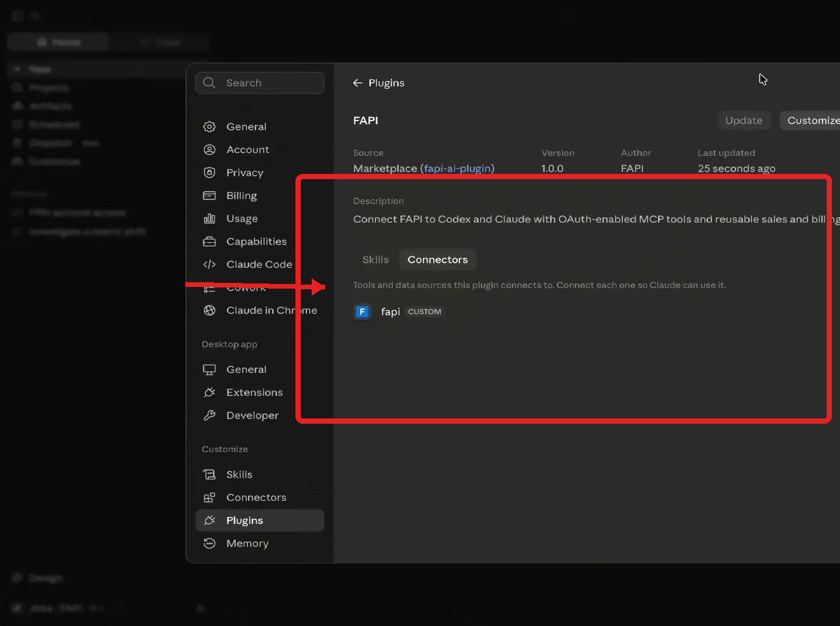Select the highlighted Plugins sidebar entry
The width and height of the screenshot is (840, 626).
point(260,521)
